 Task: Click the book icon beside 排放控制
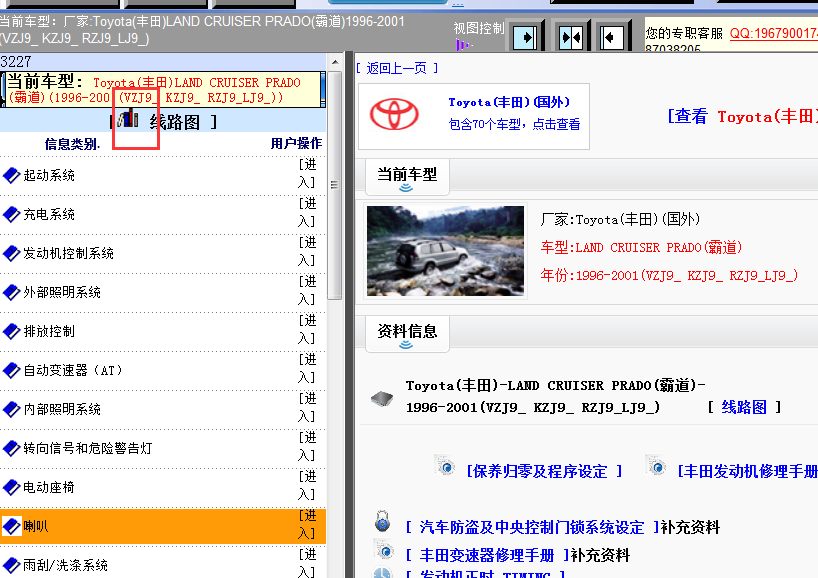[11, 332]
